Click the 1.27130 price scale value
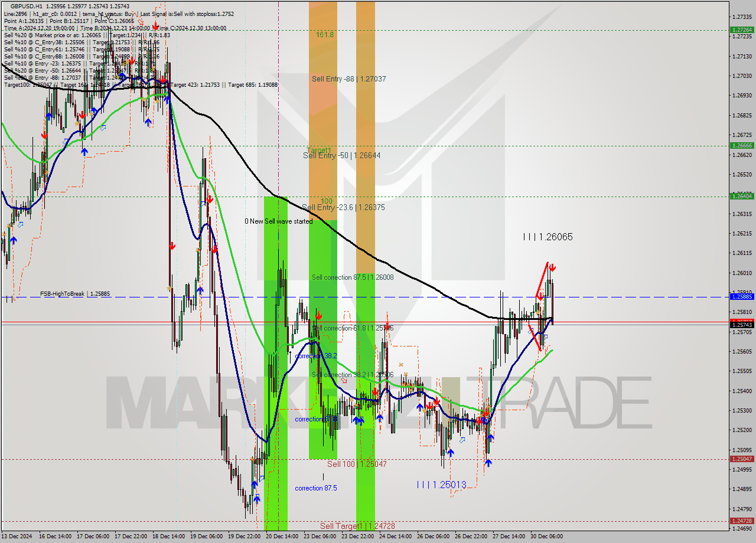The image size is (756, 543). [741, 56]
